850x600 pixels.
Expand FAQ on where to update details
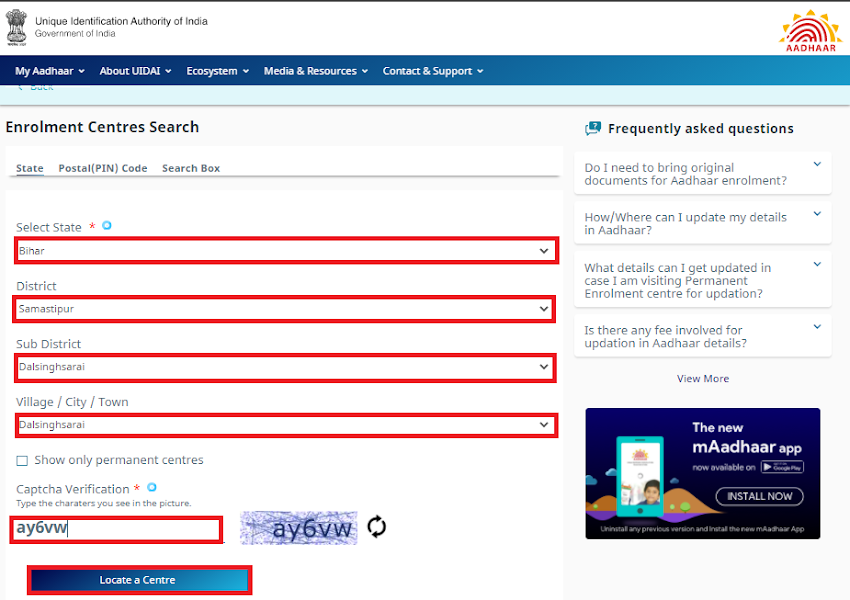[x=703, y=223]
